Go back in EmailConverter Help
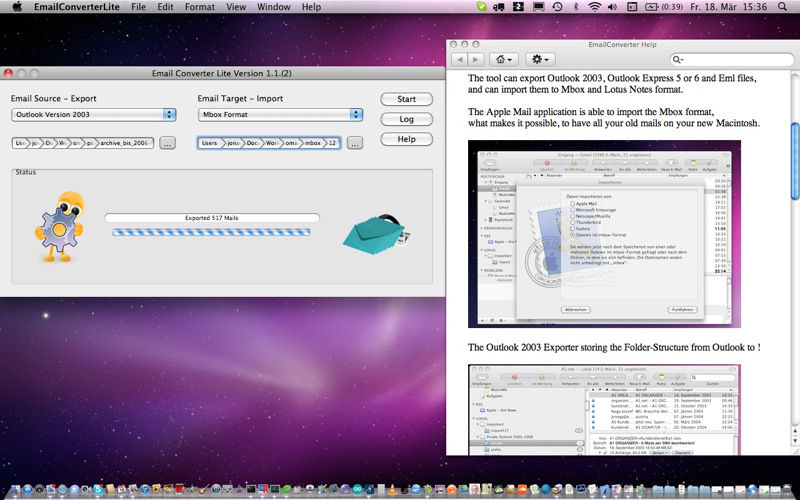This screenshot has height=500, width=800. [x=459, y=60]
